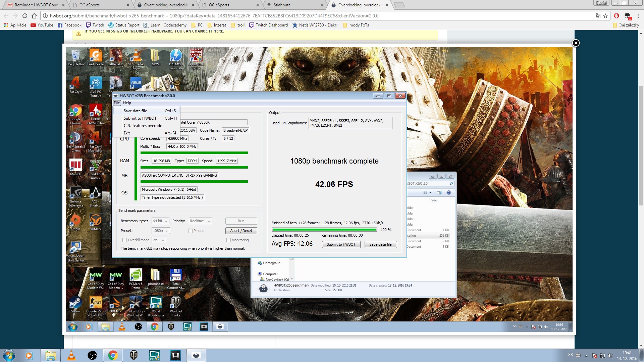The image size is (644, 362).
Task: Expand the Benchmark type 64-bit dropdown
Action: pos(160,221)
